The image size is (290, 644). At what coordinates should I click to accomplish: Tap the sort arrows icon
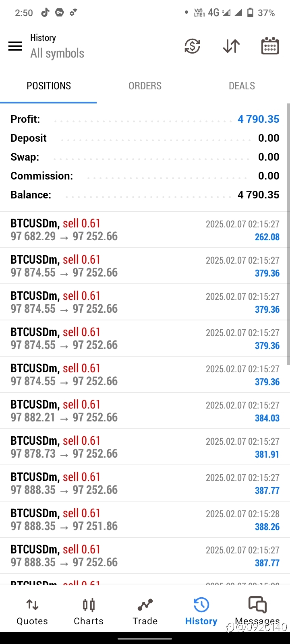click(231, 46)
